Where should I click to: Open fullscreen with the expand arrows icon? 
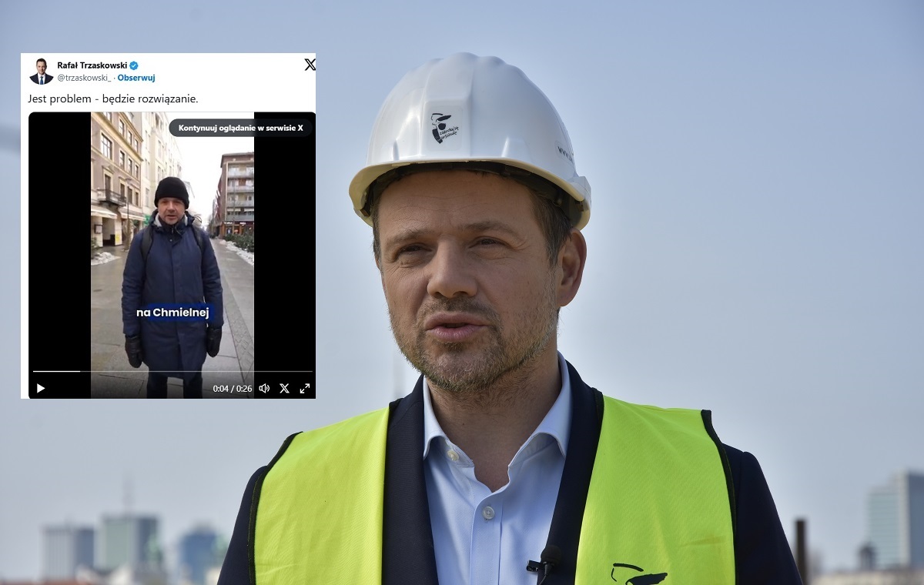(306, 389)
